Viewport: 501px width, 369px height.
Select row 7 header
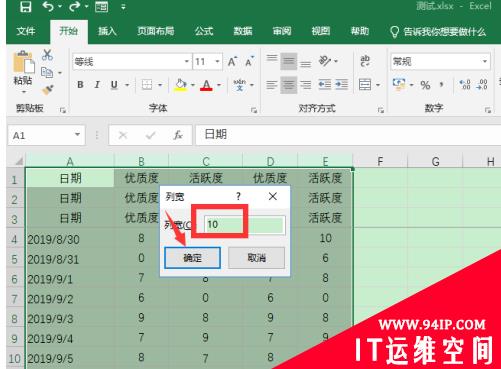[x=15, y=299]
